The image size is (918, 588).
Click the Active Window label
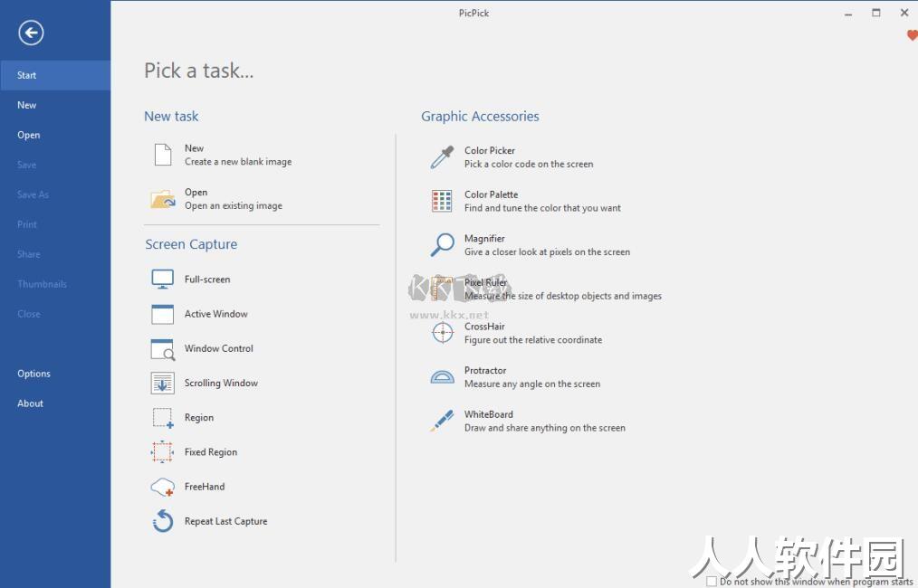point(216,314)
